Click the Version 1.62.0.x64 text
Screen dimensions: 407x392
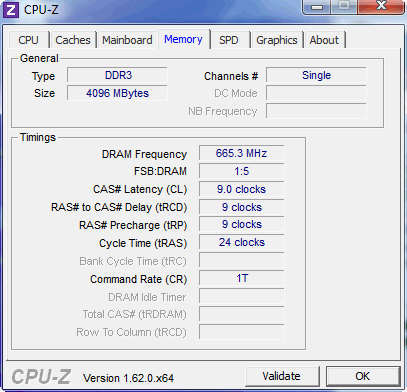(128, 378)
